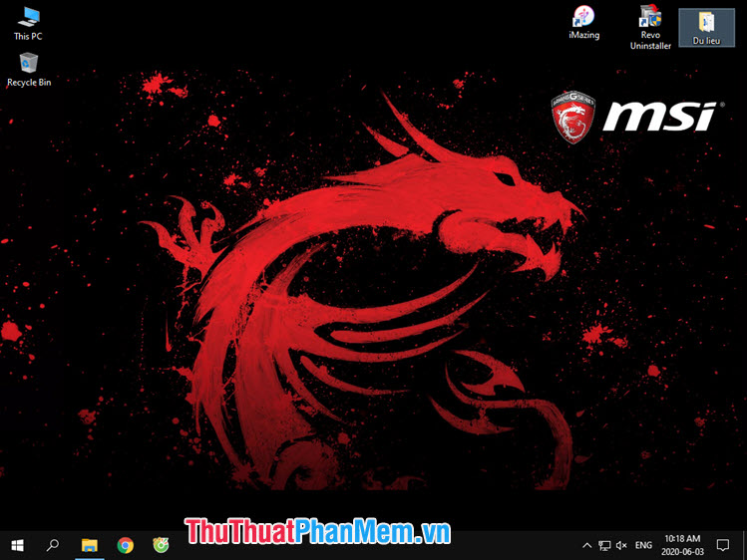Show hidden system tray icons
Viewport: 747px width, 560px height.
click(x=586, y=546)
